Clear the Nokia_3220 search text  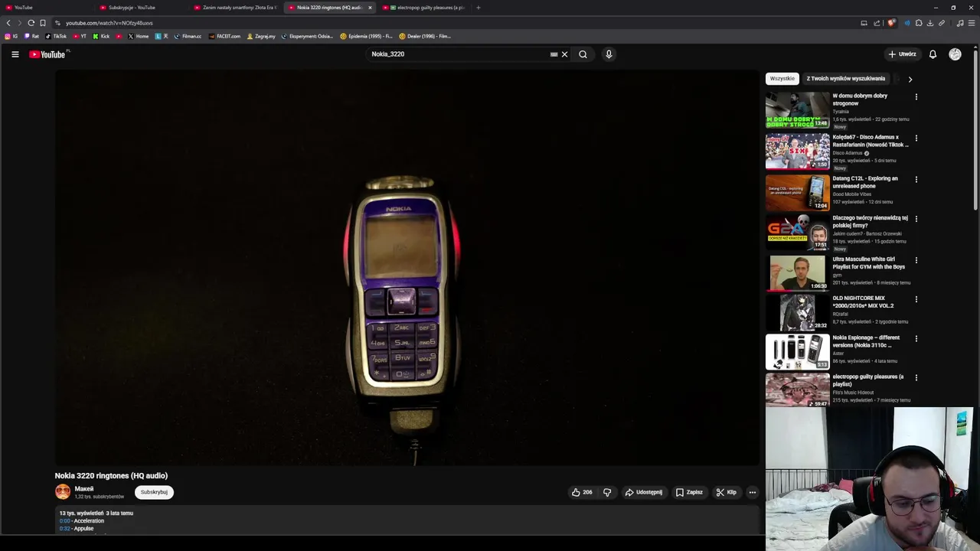pyautogui.click(x=564, y=54)
